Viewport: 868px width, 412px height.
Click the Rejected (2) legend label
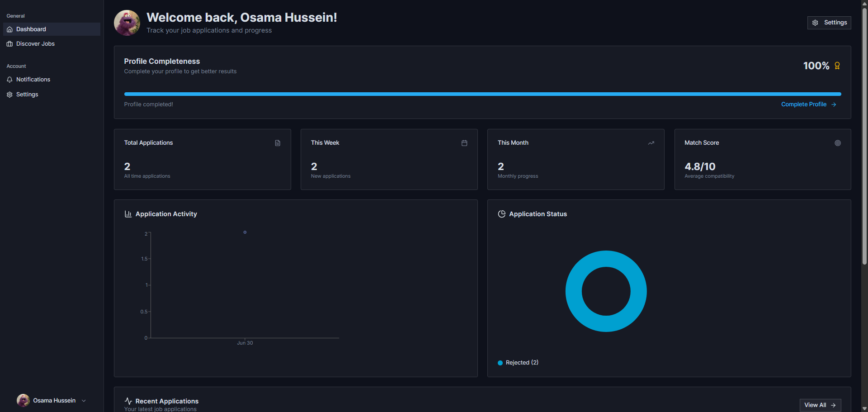pos(522,363)
